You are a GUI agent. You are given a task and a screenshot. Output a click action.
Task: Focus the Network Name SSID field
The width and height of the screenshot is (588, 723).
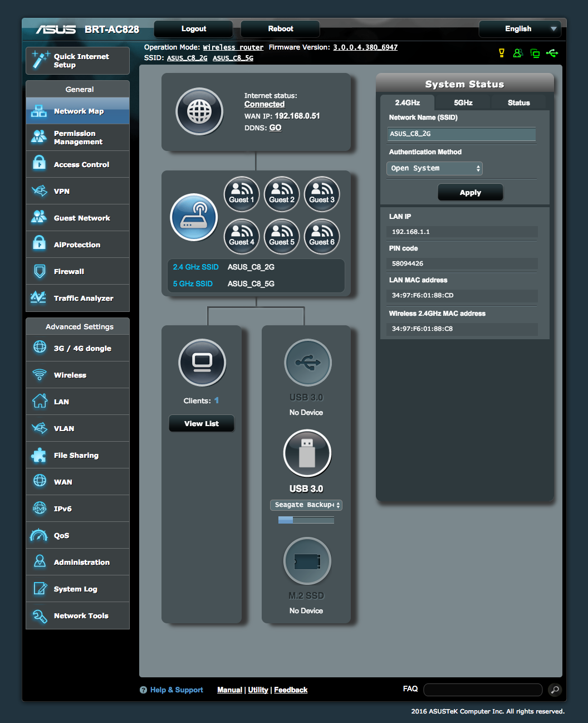pyautogui.click(x=461, y=134)
